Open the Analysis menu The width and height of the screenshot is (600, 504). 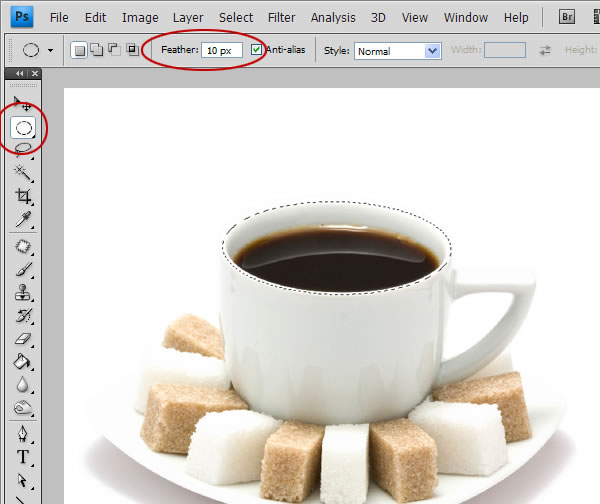pyautogui.click(x=333, y=18)
